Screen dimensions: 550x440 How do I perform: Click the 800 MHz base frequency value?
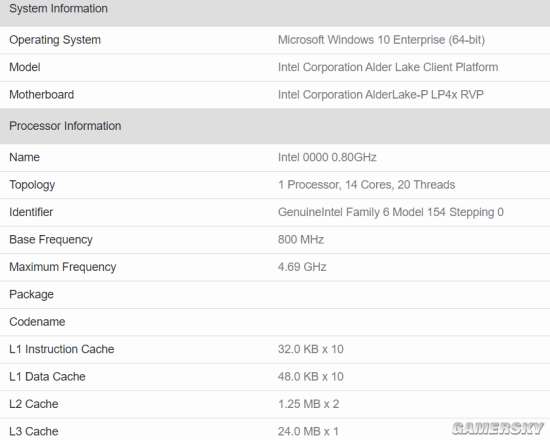click(x=301, y=239)
